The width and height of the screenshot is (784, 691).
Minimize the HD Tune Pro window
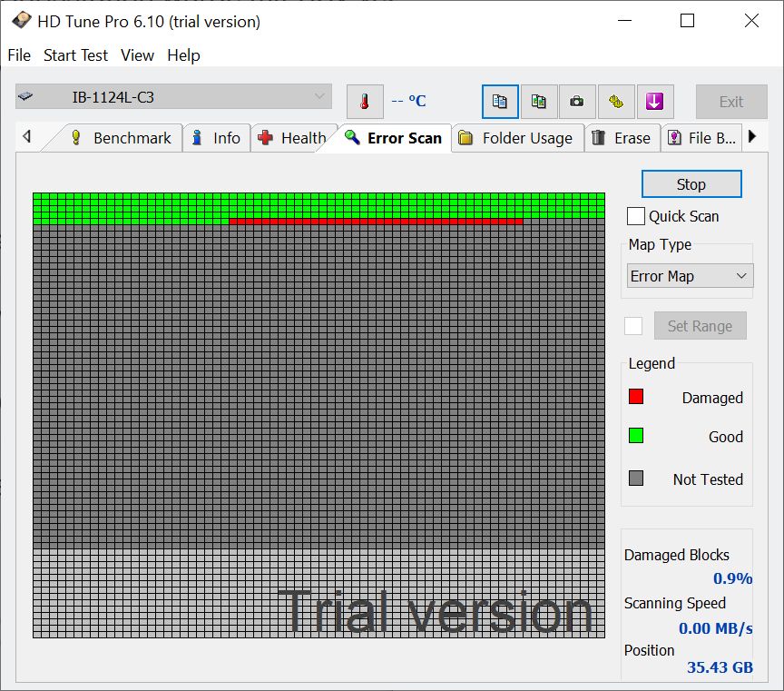[625, 21]
